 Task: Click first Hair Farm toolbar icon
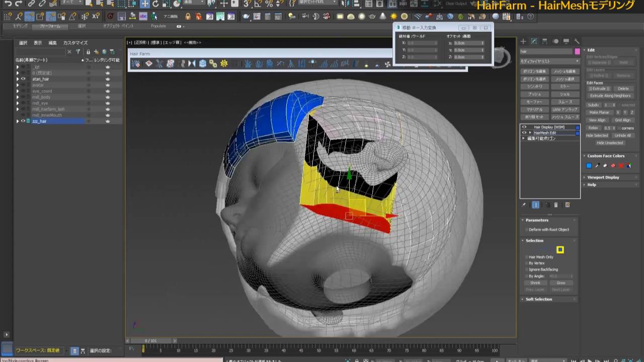point(137,63)
